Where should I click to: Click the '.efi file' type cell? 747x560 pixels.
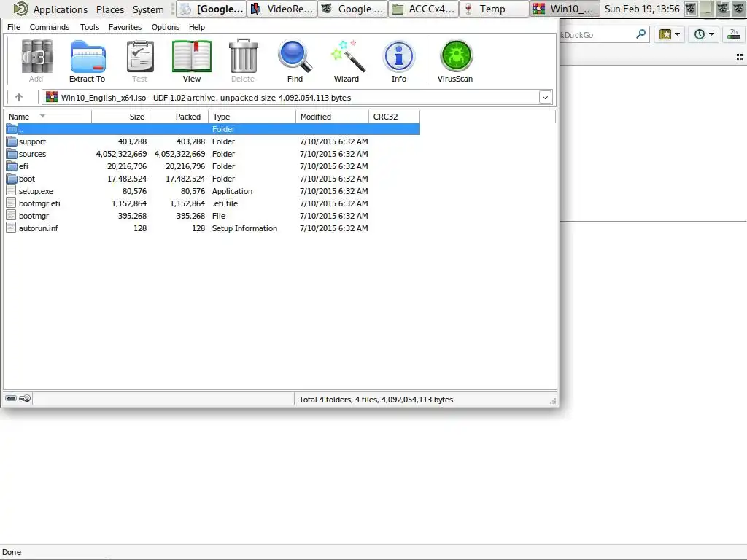tap(225, 203)
